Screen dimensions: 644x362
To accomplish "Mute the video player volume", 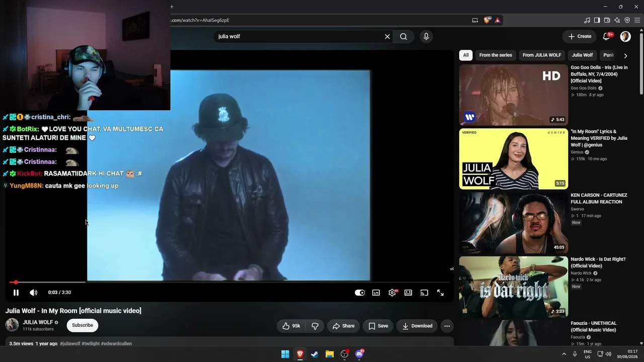I will (x=33, y=293).
